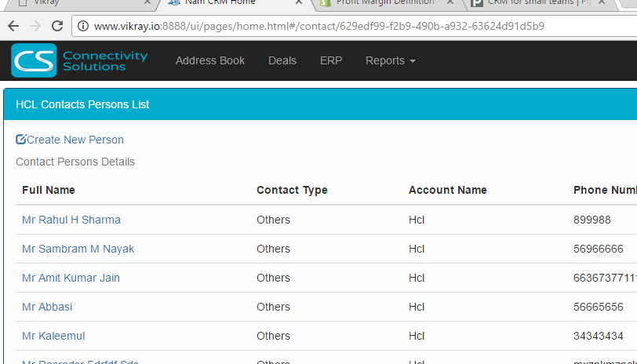Close the Nam CRM Home tab
This screenshot has height=364, width=637.
298,2
